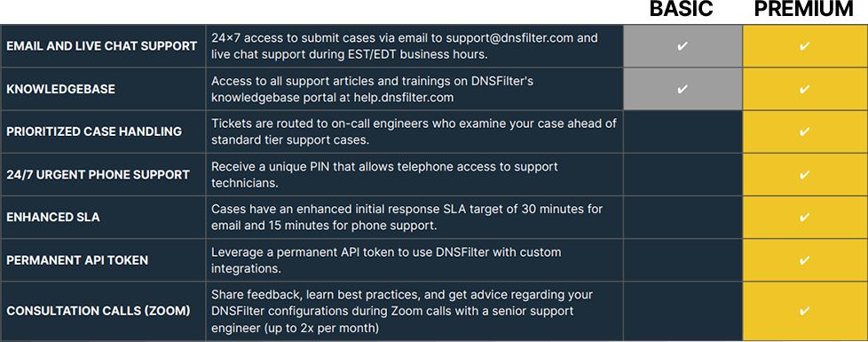The image size is (868, 342).
Task: Click Basic checkmark for Email and Live Chat Support
Action: pos(683,46)
